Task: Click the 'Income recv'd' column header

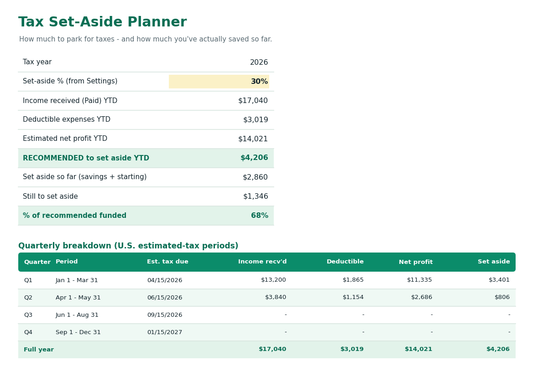Action: pyautogui.click(x=262, y=262)
